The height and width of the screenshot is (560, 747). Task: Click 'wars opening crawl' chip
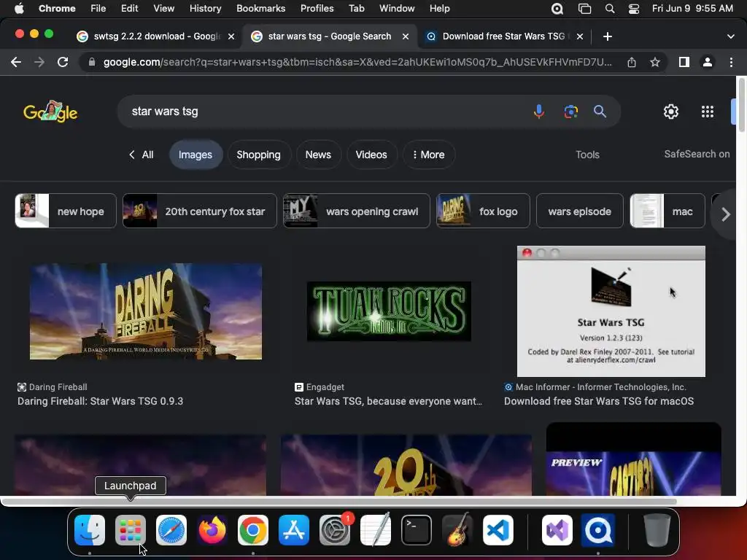point(357,211)
